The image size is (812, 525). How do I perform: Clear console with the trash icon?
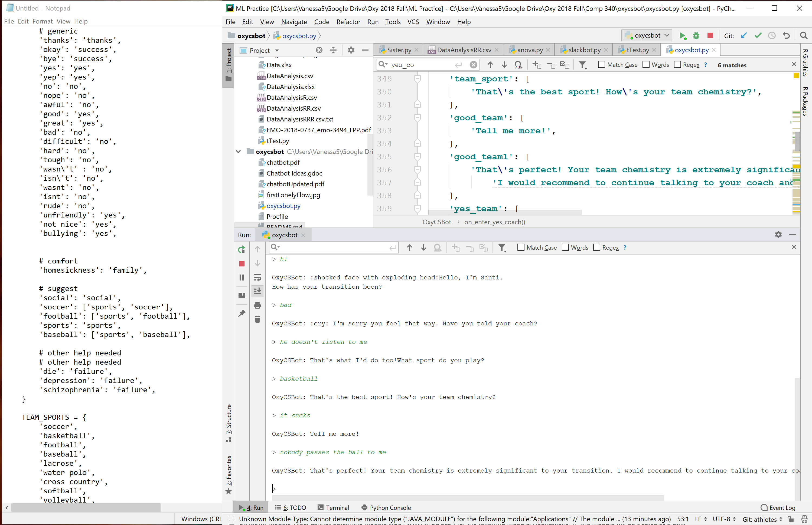pyautogui.click(x=257, y=319)
